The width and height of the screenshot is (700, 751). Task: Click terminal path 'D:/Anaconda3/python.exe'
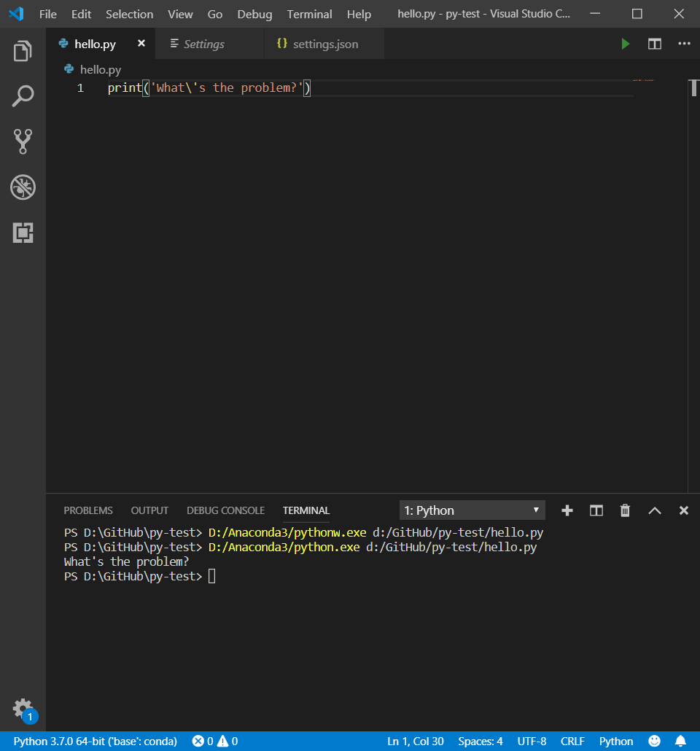point(284,547)
